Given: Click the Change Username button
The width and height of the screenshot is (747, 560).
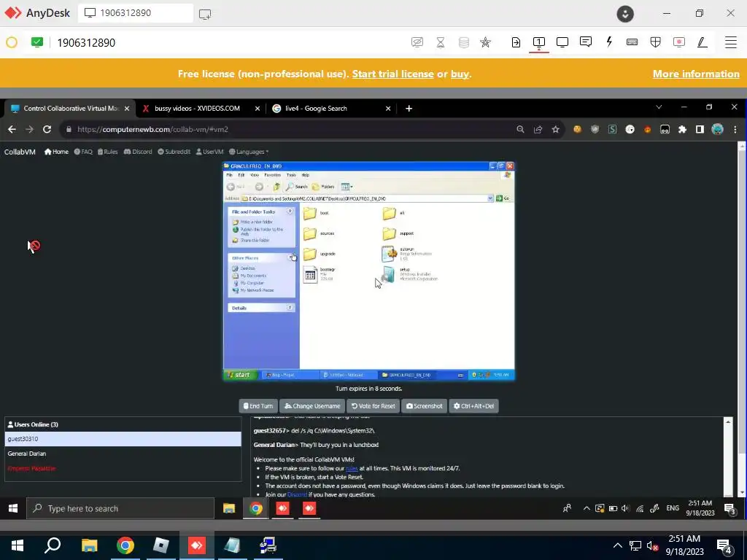Looking at the screenshot, I should click(312, 405).
